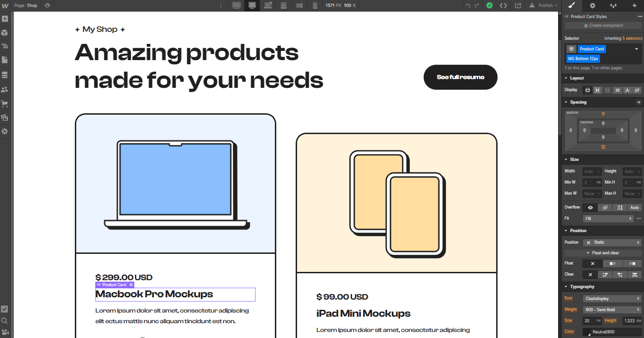Screen dimensions: 644x338
Task: Open the Assets panel
Action: 5,117
